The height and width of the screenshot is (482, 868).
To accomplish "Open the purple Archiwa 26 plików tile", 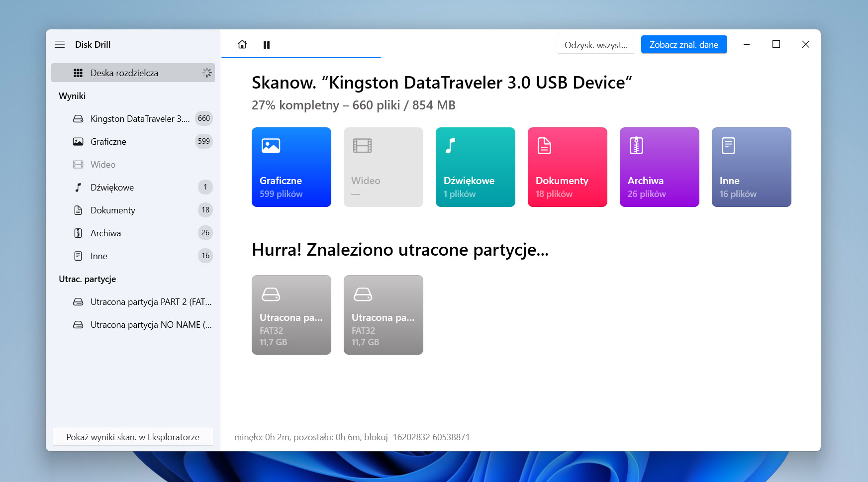I will [x=660, y=167].
